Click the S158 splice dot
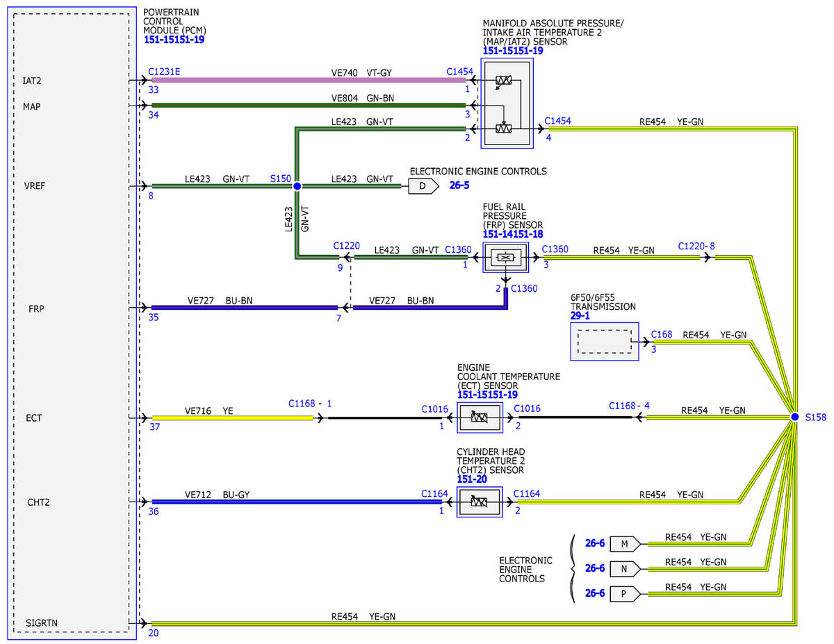The height and width of the screenshot is (644, 834). (x=794, y=417)
